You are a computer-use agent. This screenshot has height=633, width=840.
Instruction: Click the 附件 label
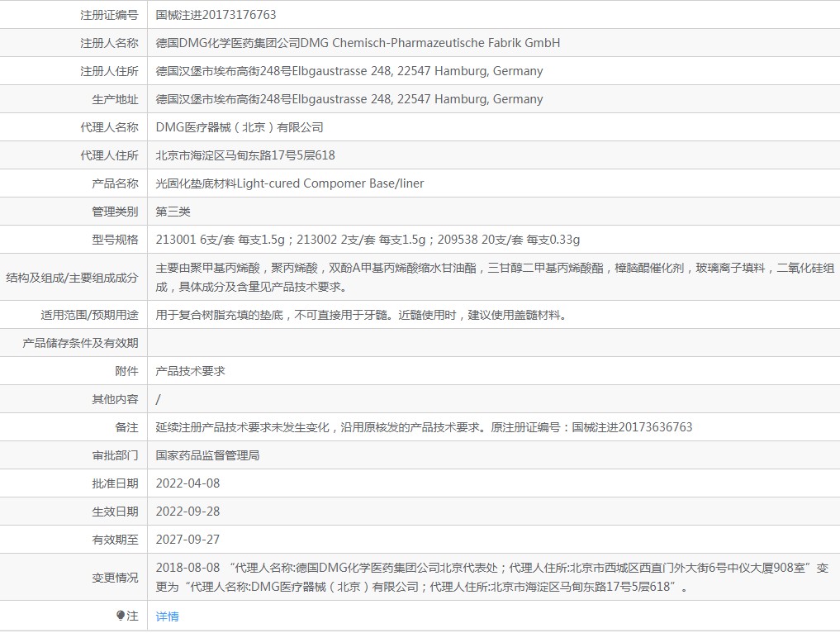pos(126,371)
